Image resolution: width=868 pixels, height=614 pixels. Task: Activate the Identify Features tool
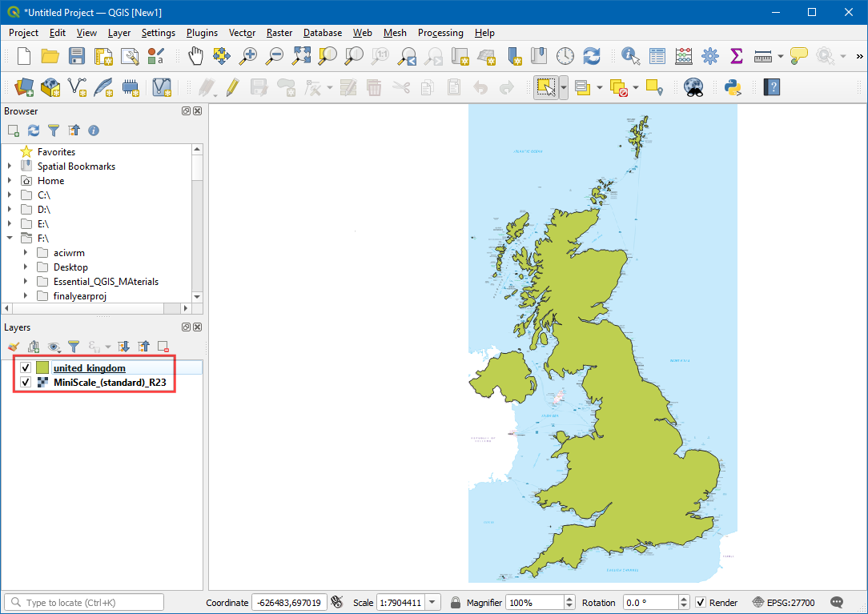(x=631, y=56)
